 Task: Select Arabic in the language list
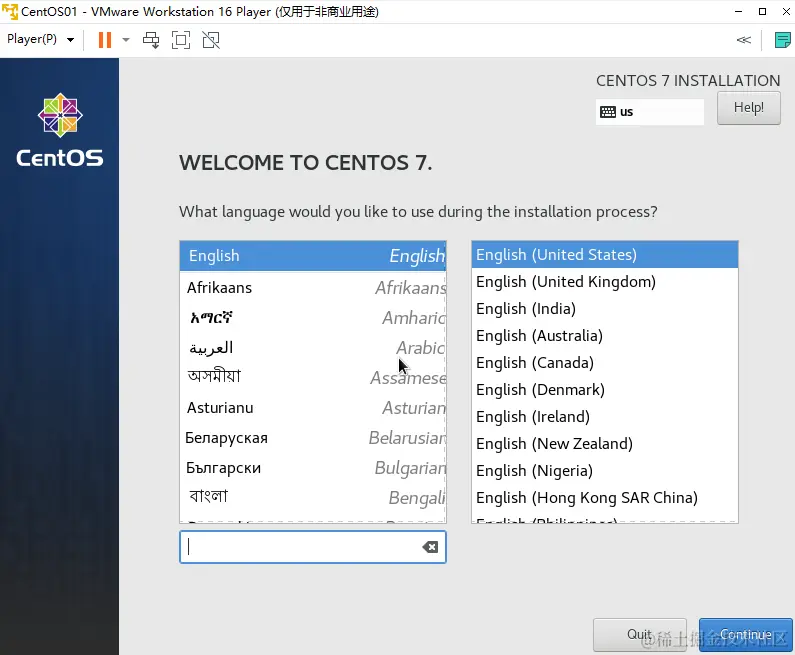[313, 348]
